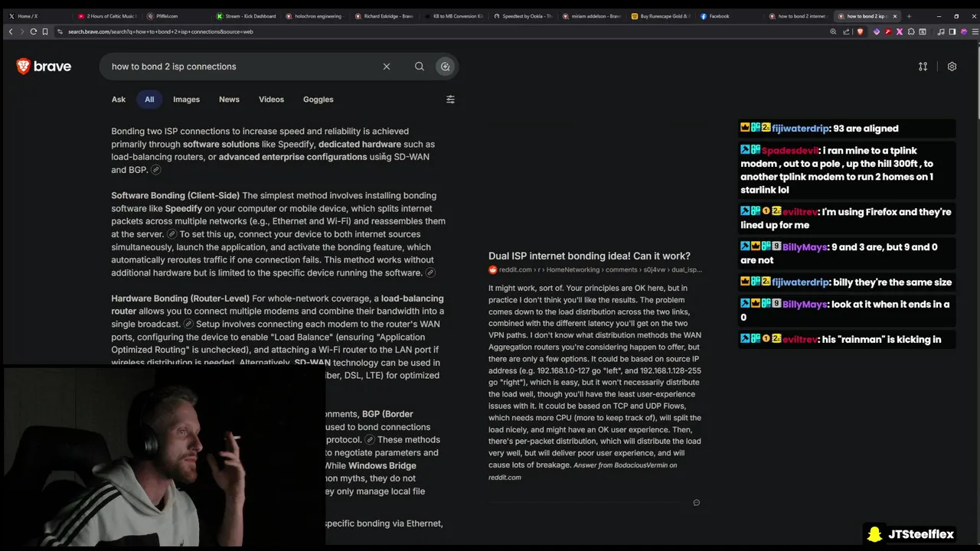Focus the search.brave.com address bar
The height and width of the screenshot is (551, 980).
(444, 31)
